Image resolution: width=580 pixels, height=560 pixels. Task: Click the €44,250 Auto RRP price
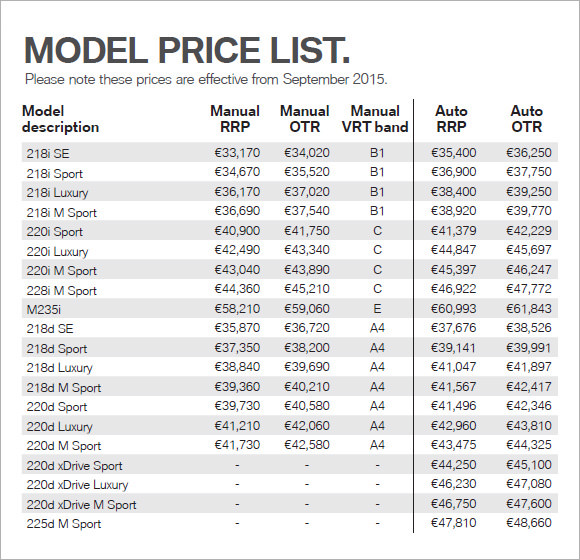[453, 465]
